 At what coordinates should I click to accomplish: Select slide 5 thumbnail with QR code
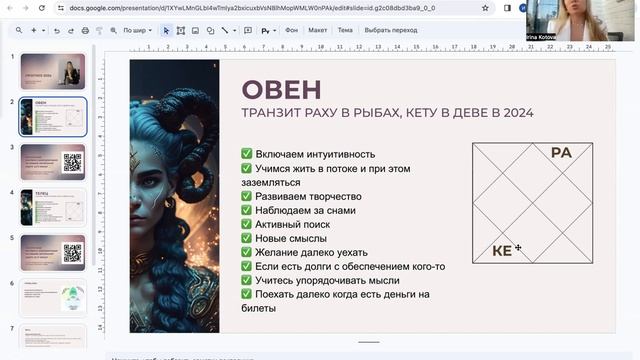[x=53, y=253]
